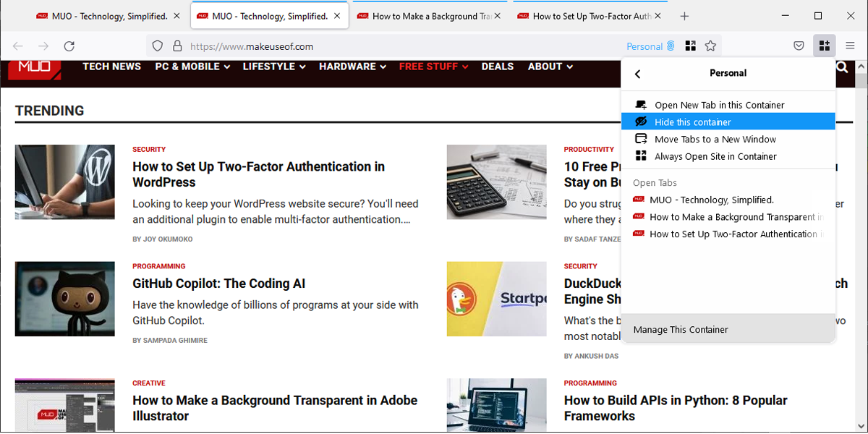868x434 pixels.
Task: Bookmark this page with the star icon
Action: [710, 46]
